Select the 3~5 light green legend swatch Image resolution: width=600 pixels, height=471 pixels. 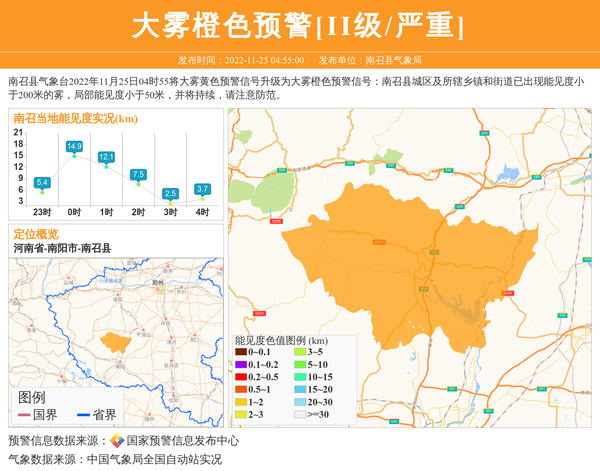tap(299, 352)
